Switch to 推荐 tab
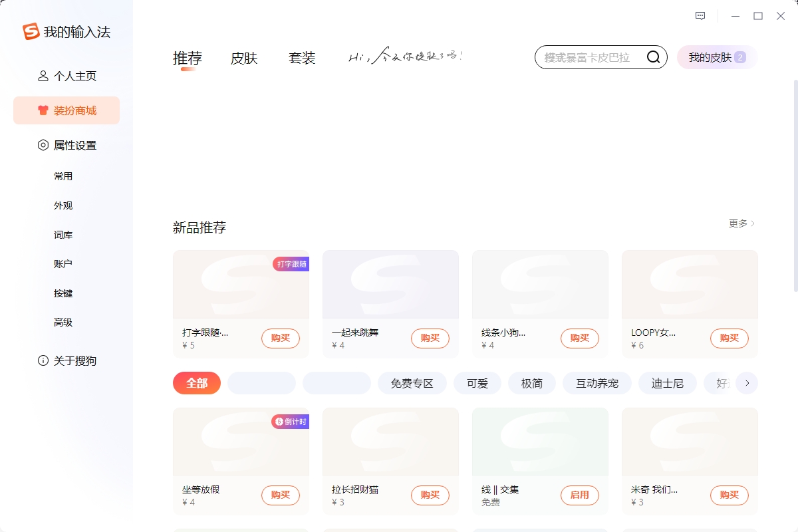This screenshot has height=532, width=798. (x=188, y=58)
